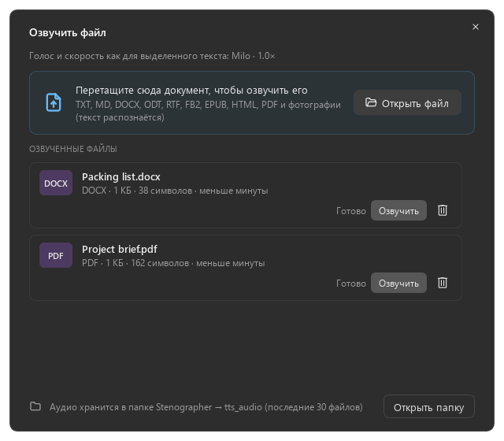Screen dimensions: 504x441
Task: Click the Готово status of Project brief.pdf
Action: click(351, 283)
